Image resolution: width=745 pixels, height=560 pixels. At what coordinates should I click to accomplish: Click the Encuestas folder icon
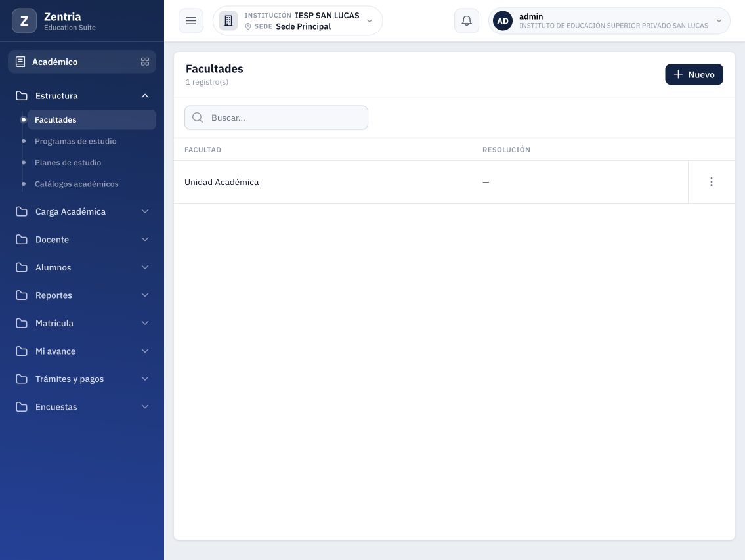(x=22, y=407)
